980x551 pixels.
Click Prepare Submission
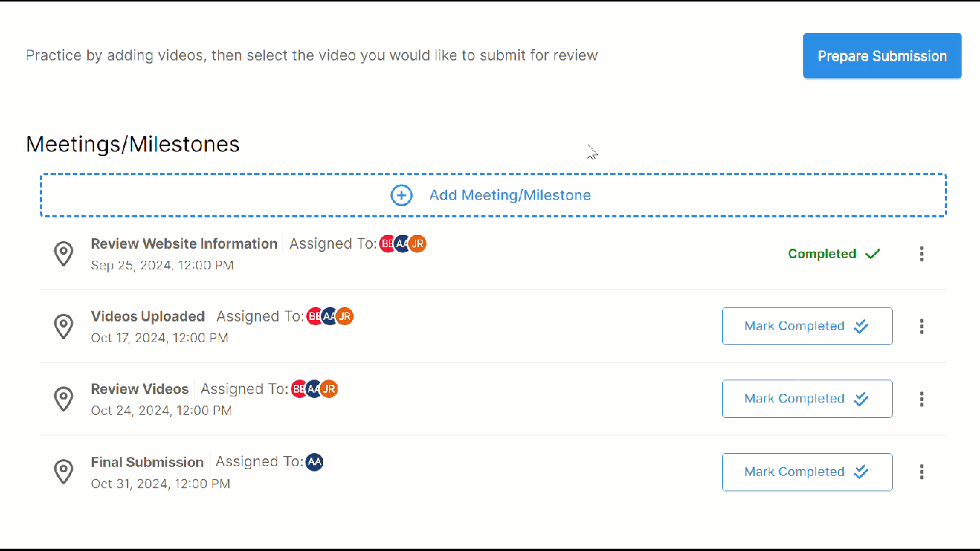click(881, 55)
